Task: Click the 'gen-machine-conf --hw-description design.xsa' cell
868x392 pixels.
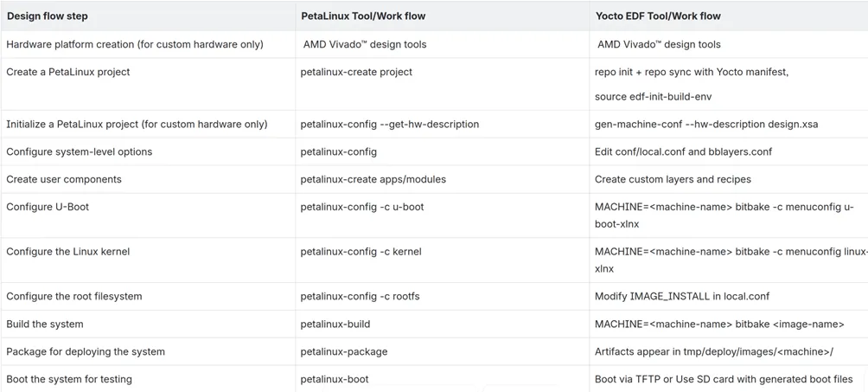Action: (705, 124)
